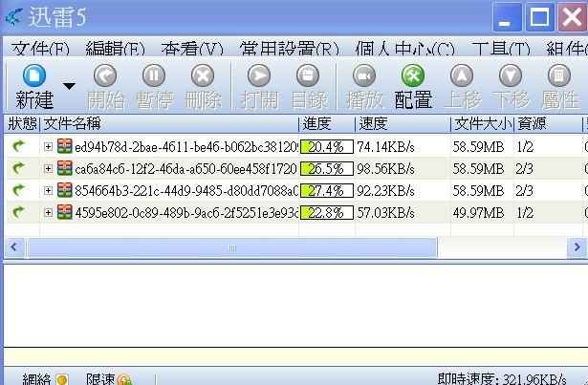The height and width of the screenshot is (385, 588).
Task: Sort by the 速度 column header
Action: click(403, 123)
